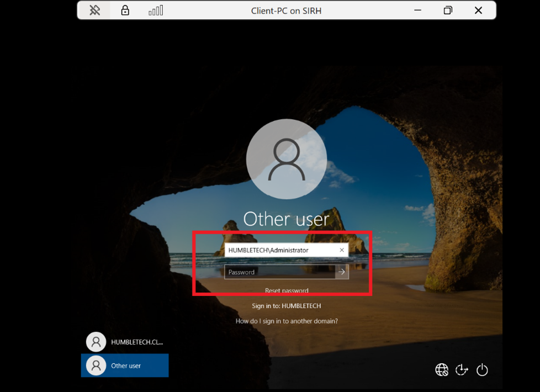Restore down the remote session window

click(x=448, y=10)
